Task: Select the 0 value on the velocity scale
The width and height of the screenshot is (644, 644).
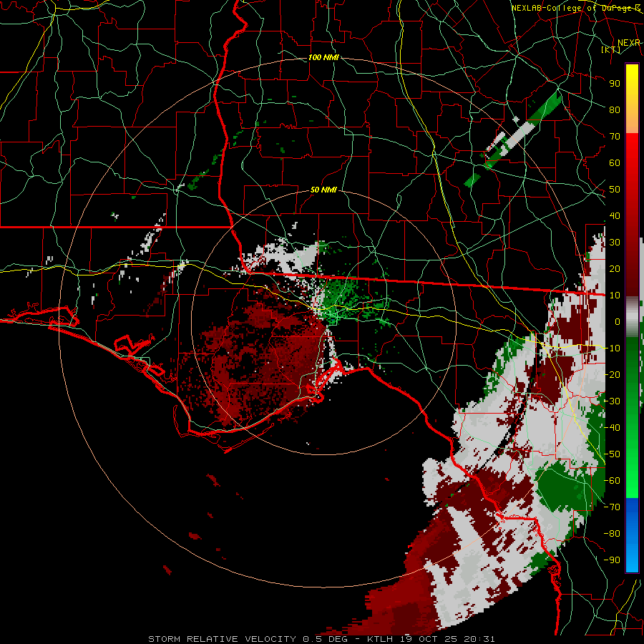Action: (x=618, y=321)
